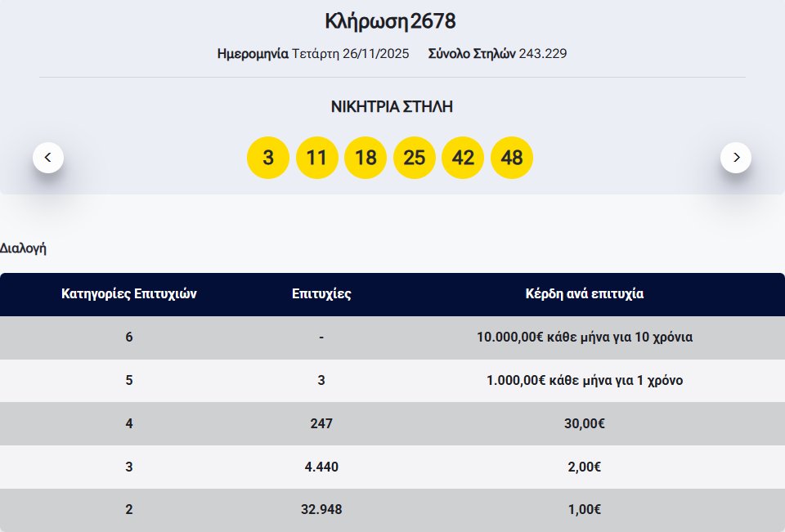Go to the previous draw with left arrow
This screenshot has height=532, width=785.
coord(48,157)
